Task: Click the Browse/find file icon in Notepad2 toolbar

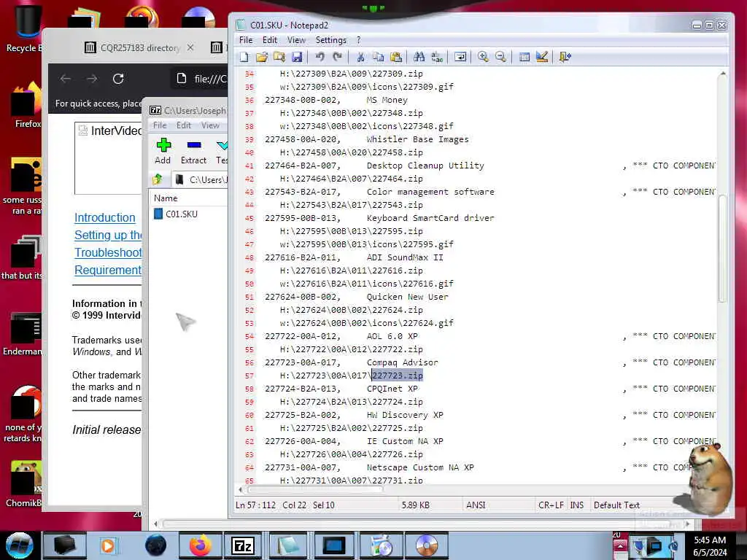Action: tap(279, 57)
